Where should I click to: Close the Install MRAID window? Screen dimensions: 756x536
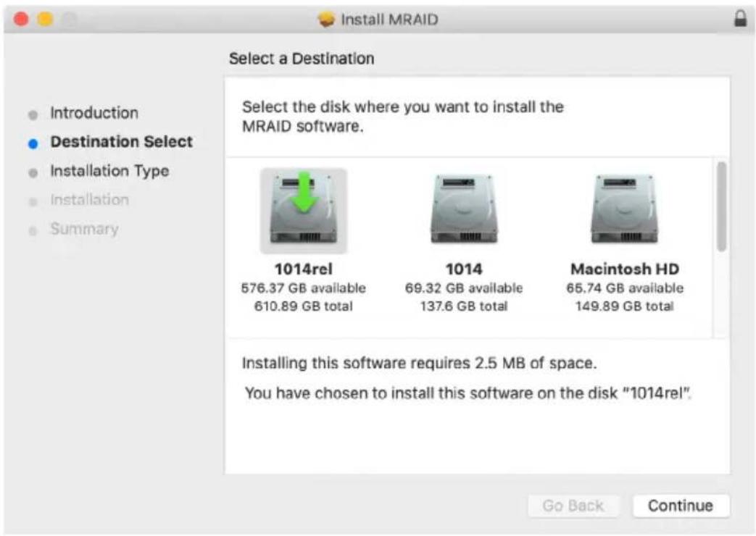pos(21,20)
